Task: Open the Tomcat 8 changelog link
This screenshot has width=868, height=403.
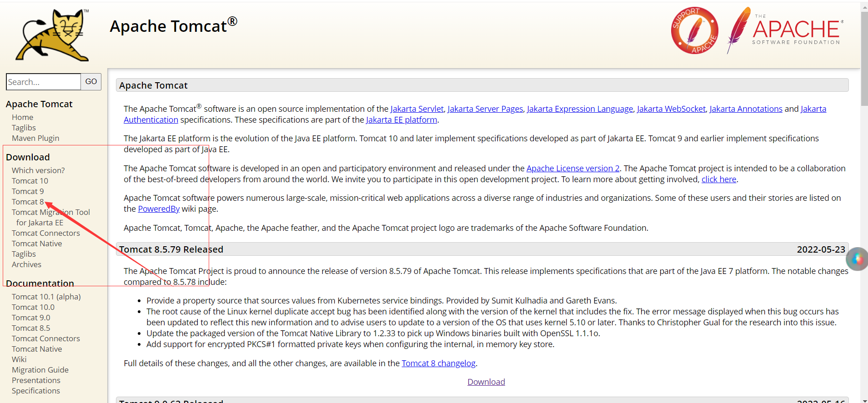Action: tap(438, 363)
